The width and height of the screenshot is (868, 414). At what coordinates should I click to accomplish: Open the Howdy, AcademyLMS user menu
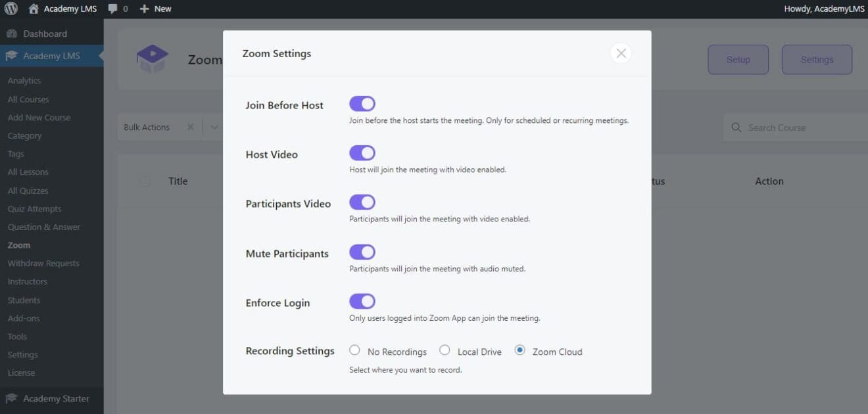click(823, 9)
